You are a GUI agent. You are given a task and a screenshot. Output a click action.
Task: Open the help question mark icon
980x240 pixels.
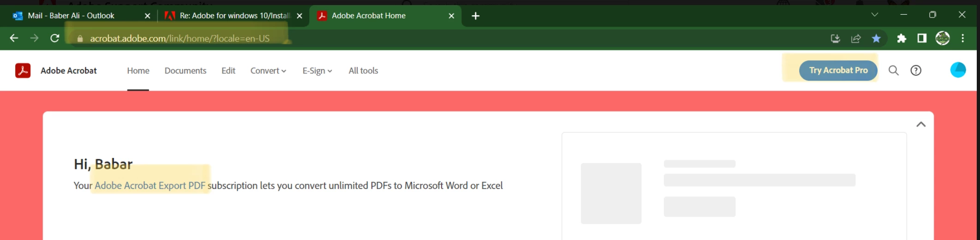(916, 70)
